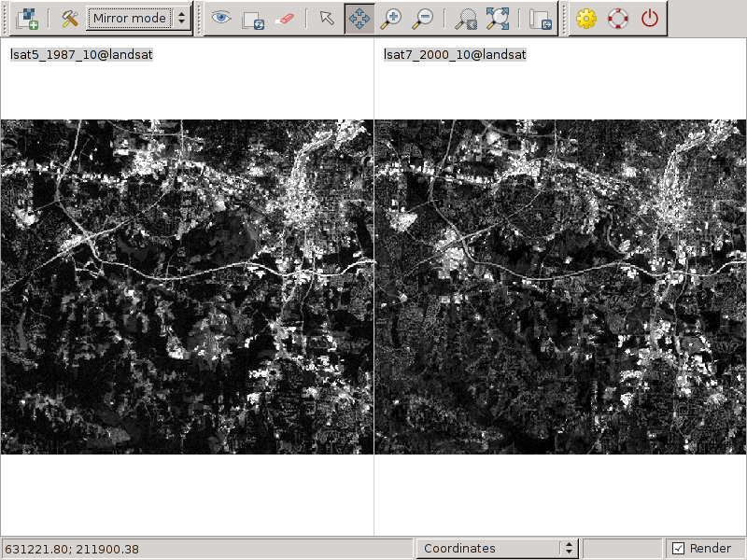
Task: Select the zoom in magnifier
Action: click(x=391, y=18)
